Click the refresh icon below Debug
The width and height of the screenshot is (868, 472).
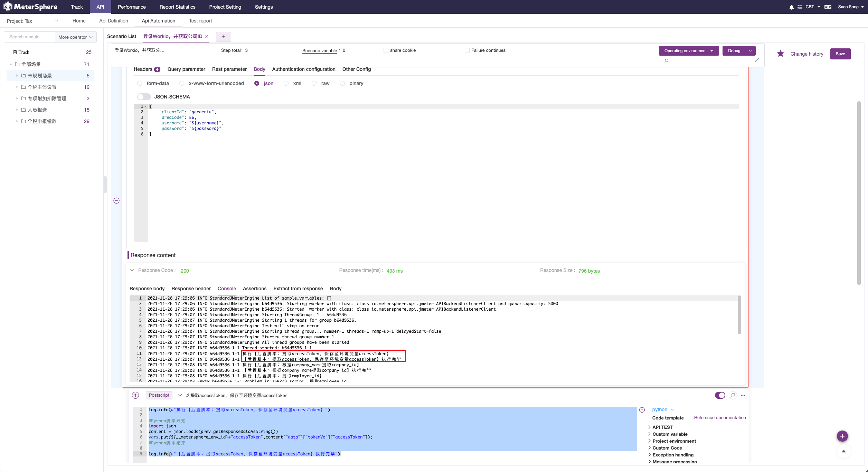(667, 60)
